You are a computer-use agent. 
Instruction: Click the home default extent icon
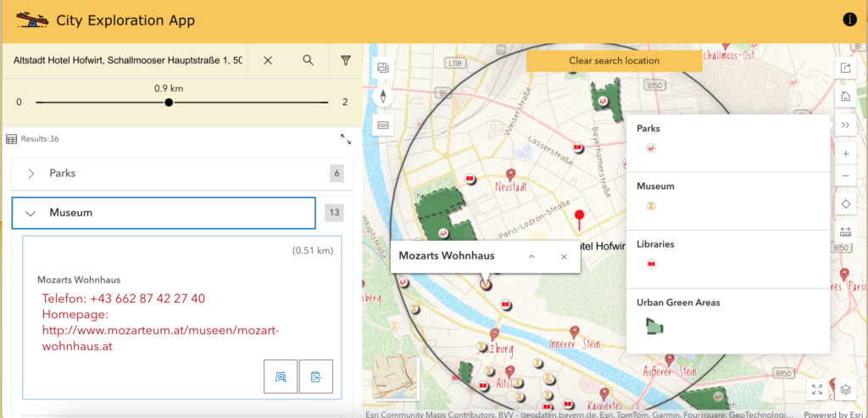coord(845,97)
